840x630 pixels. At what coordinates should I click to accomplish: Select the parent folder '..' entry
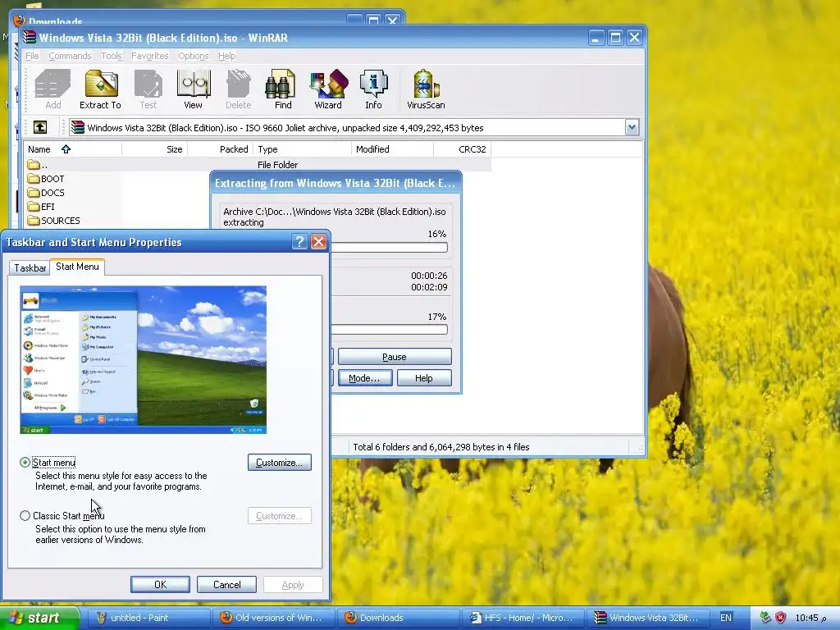point(38,164)
